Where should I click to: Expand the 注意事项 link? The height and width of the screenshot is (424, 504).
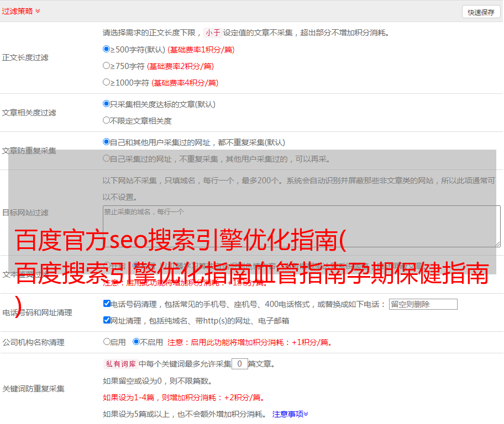coord(290,414)
